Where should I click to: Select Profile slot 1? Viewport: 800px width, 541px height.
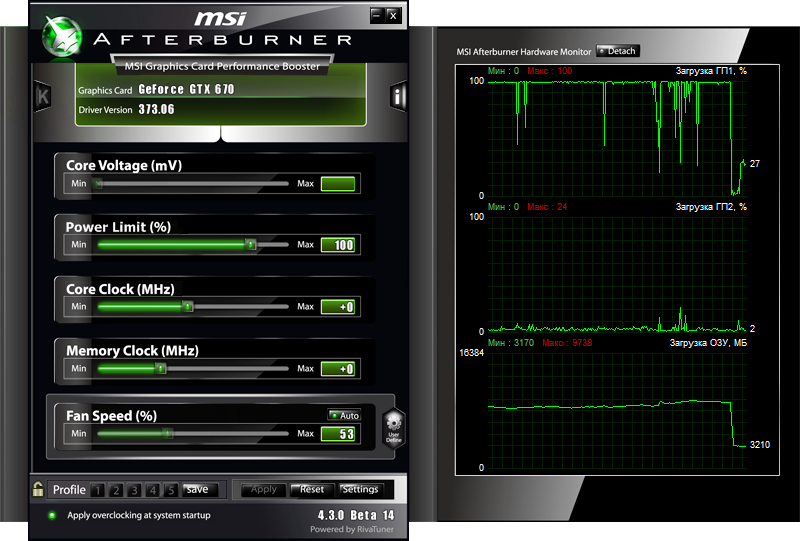[97, 490]
